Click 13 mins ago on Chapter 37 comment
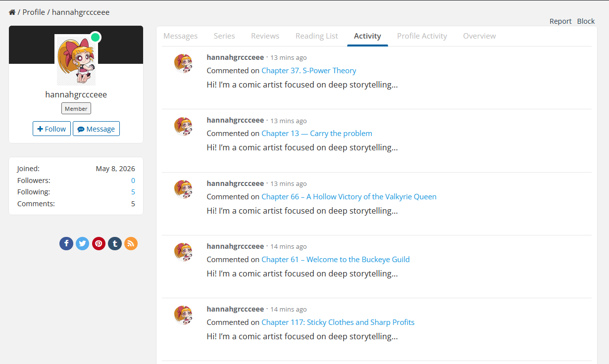609x364 pixels. pyautogui.click(x=289, y=58)
